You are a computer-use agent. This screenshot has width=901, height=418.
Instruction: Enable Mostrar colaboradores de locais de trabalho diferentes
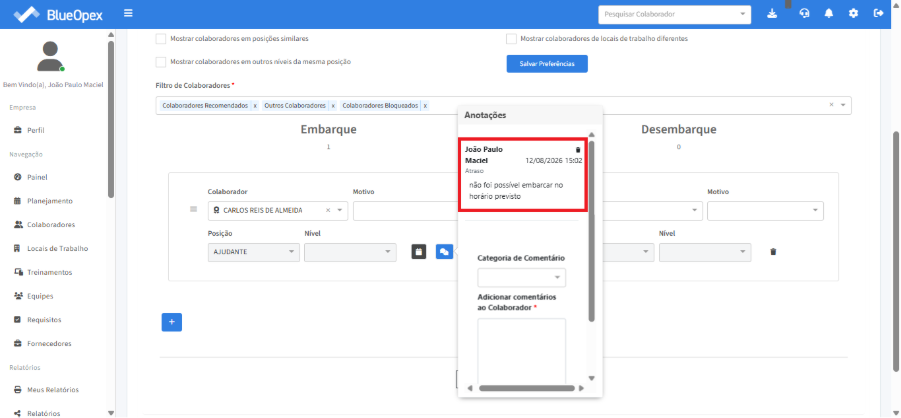click(511, 39)
